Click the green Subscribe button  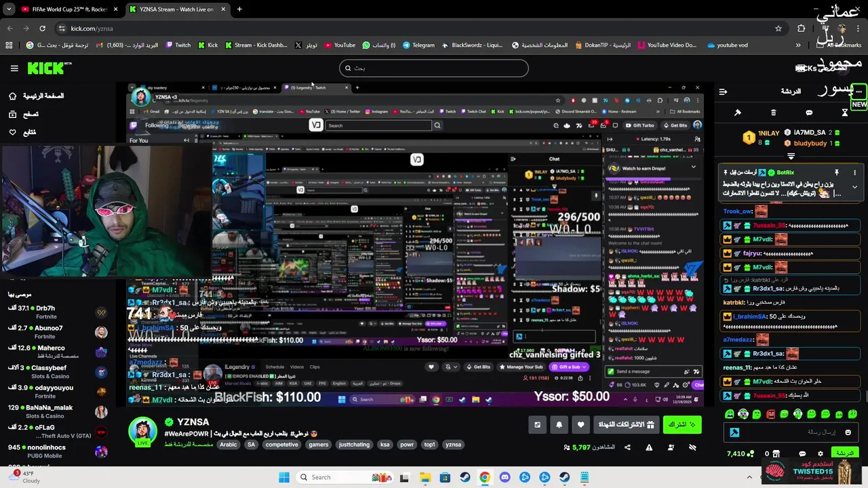tap(682, 425)
